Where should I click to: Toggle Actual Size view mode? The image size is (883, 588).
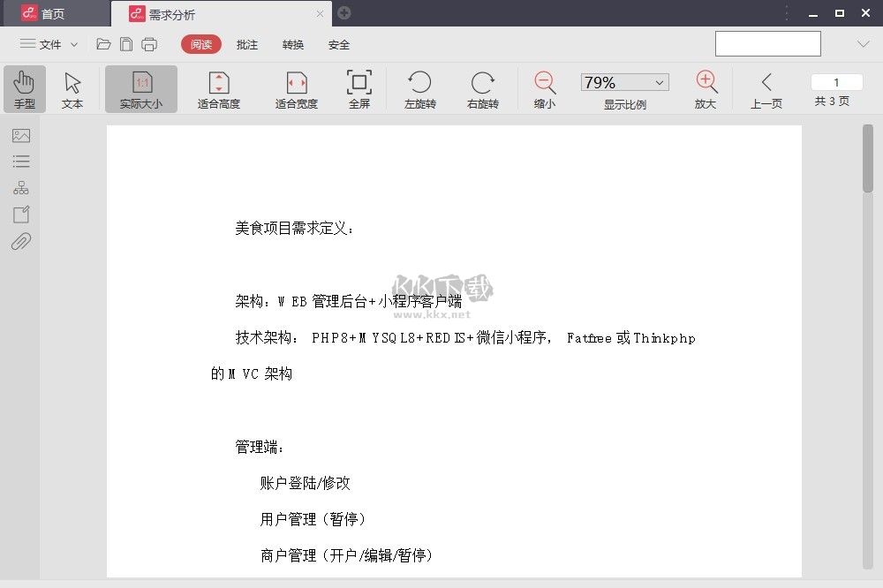[x=140, y=88]
